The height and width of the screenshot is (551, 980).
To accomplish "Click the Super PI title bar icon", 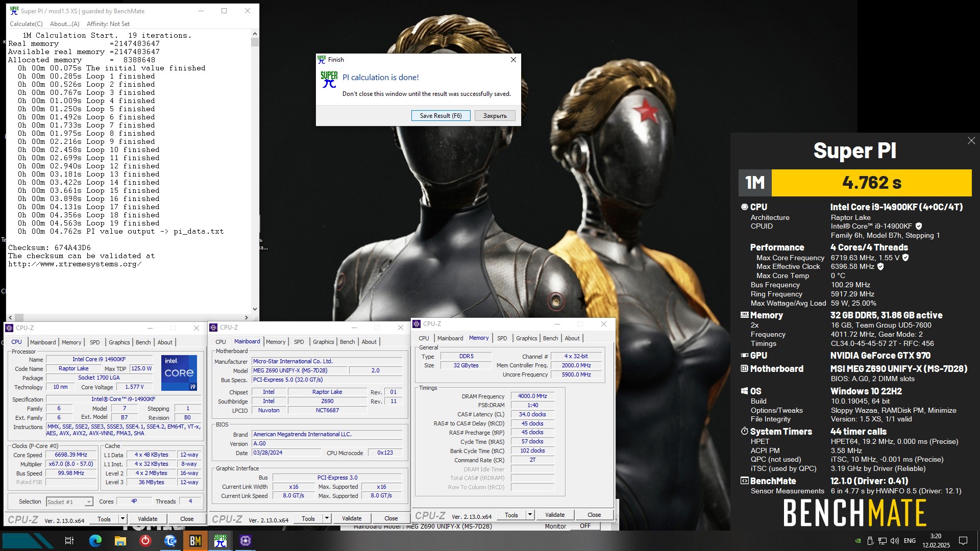I will [14, 11].
